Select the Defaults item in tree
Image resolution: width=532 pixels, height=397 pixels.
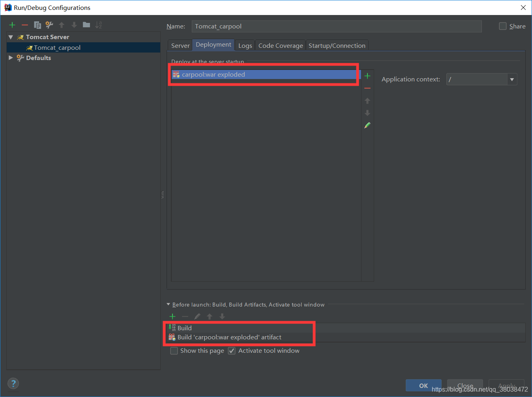point(38,58)
